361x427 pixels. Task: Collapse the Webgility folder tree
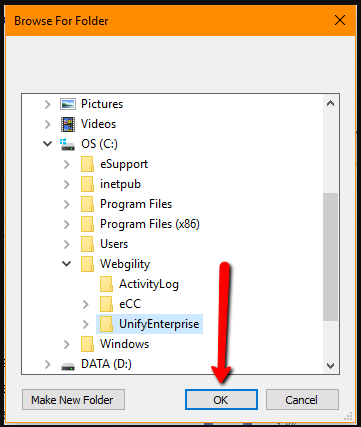tap(67, 264)
